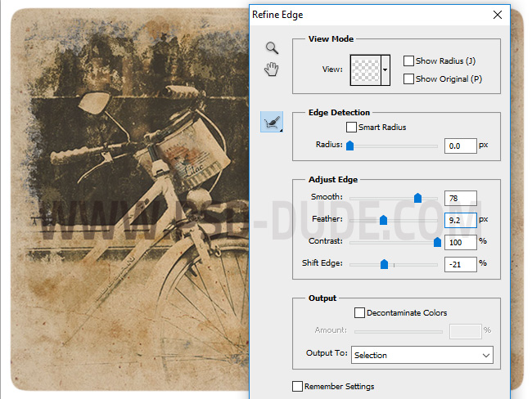Click the Feather slider handle
Viewport: 532px width, 399px height.
tap(383, 219)
